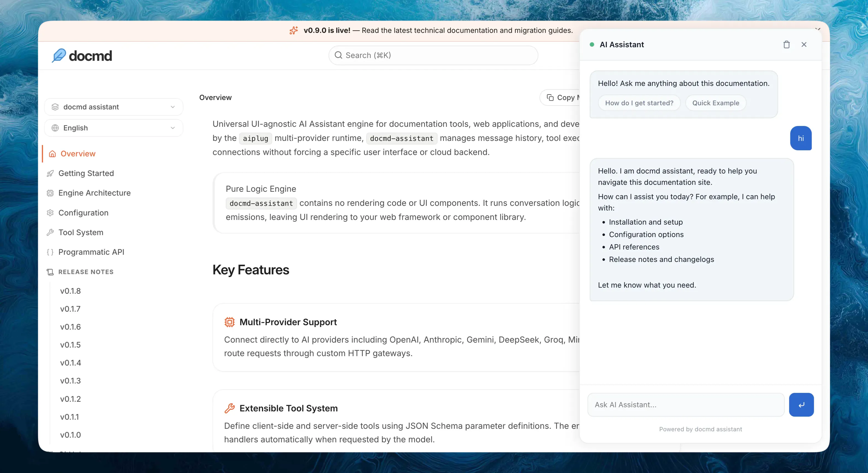Click the Getting Started rocket icon
Image resolution: width=868 pixels, height=473 pixels.
pyautogui.click(x=50, y=173)
